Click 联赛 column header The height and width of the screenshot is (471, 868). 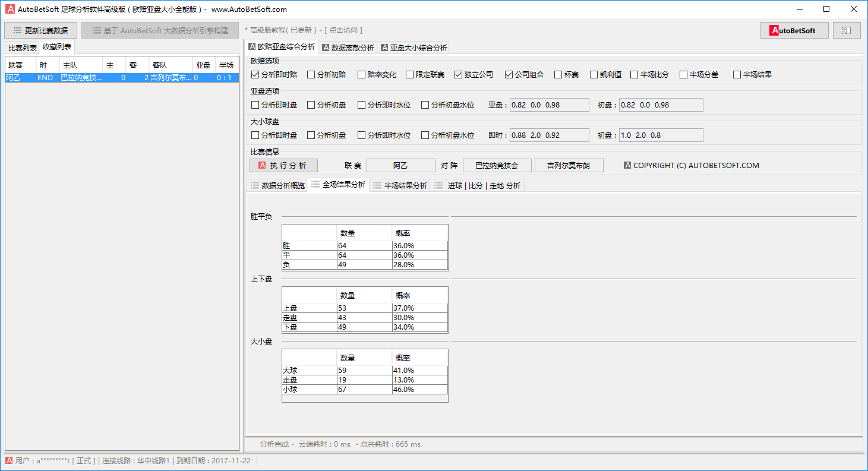click(x=21, y=65)
